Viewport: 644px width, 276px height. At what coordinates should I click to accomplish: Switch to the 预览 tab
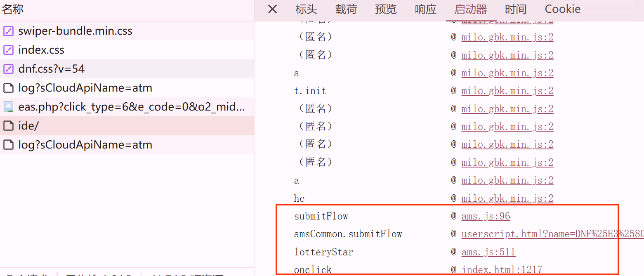[x=386, y=9]
